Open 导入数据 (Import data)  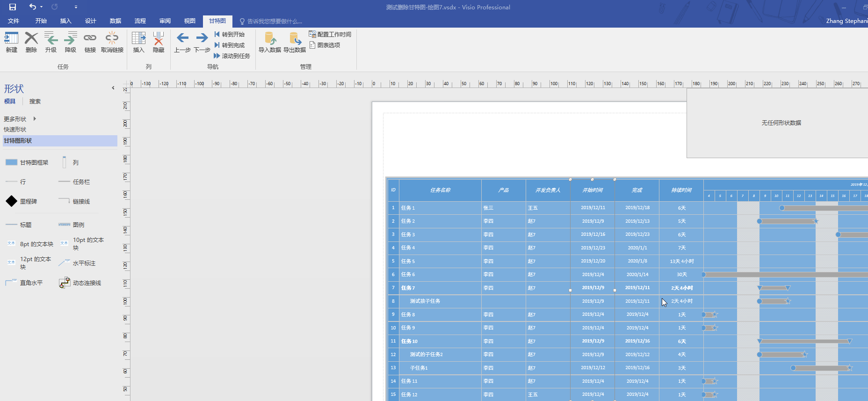[270, 42]
